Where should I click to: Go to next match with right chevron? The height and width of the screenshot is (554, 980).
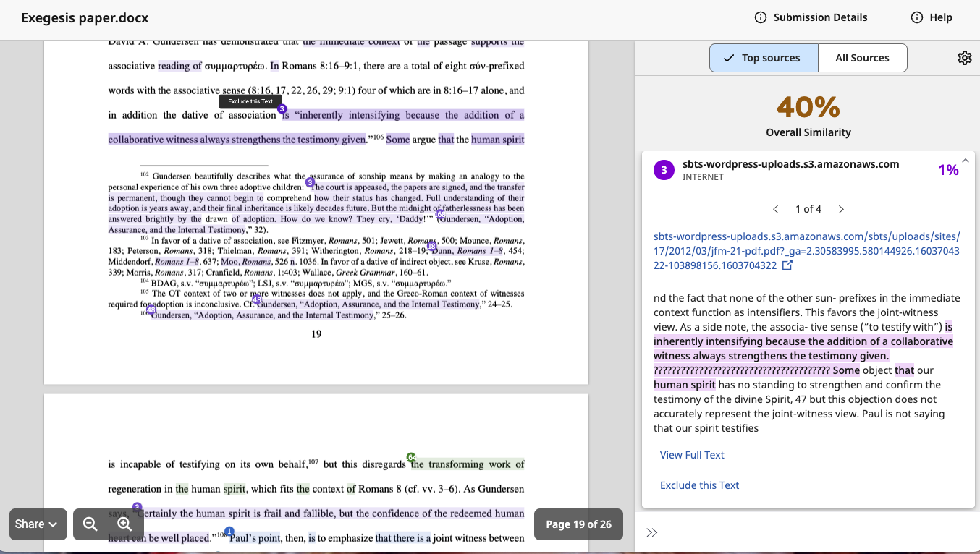point(841,209)
